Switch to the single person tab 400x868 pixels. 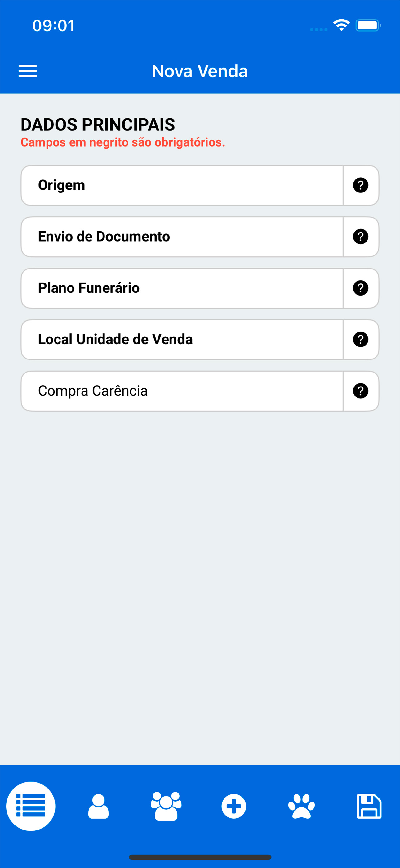98,806
